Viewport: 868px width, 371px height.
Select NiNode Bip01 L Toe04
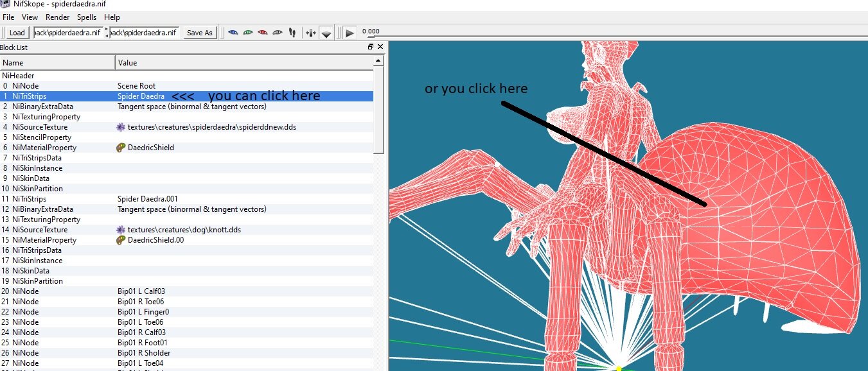click(186, 363)
